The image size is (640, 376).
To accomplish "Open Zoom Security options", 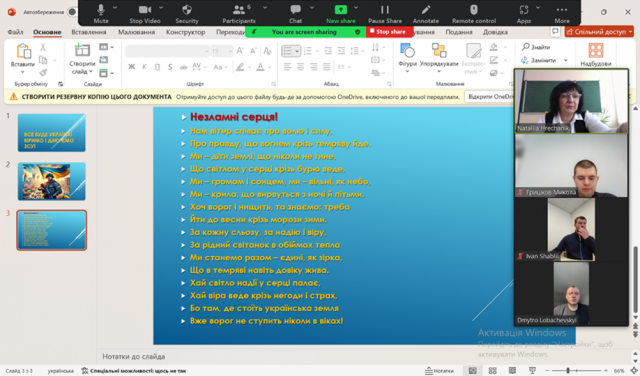I will pos(187,13).
